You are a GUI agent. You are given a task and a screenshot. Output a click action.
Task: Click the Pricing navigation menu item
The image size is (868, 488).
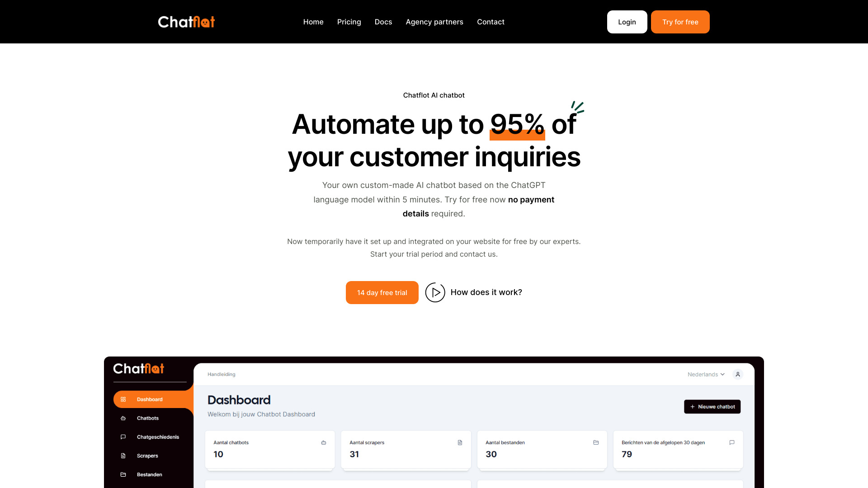pos(349,21)
